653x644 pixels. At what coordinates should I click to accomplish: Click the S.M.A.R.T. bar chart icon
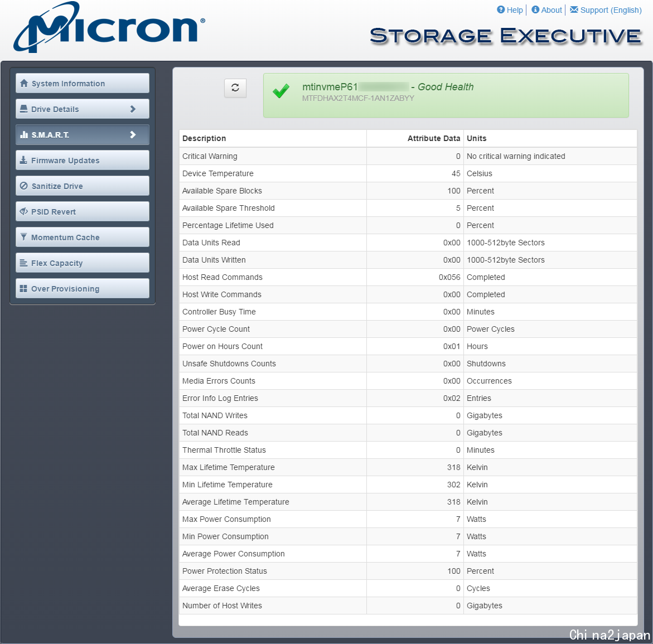coord(24,135)
